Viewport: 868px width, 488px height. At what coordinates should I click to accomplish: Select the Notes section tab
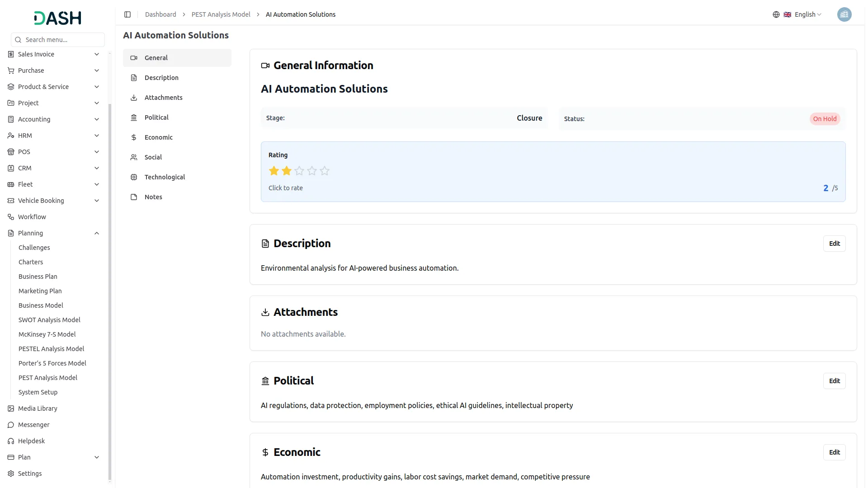tap(153, 197)
